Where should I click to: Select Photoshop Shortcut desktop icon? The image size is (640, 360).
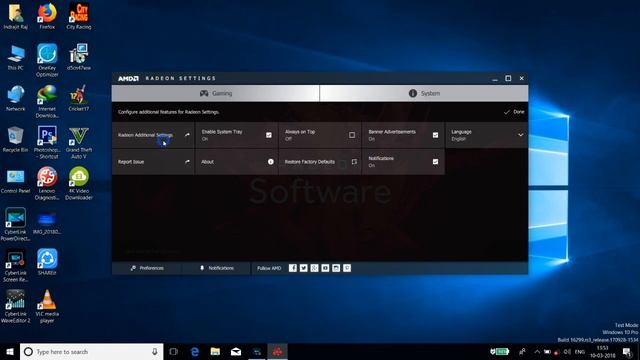click(x=47, y=142)
